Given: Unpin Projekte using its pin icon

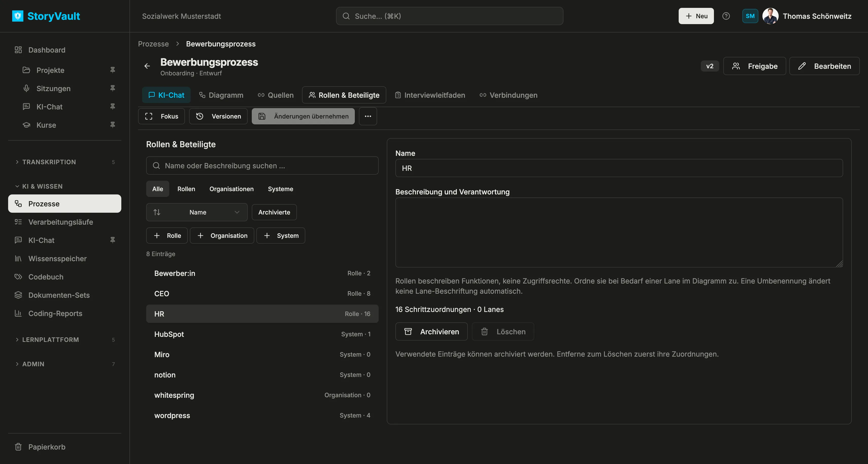Looking at the screenshot, I should (x=112, y=70).
